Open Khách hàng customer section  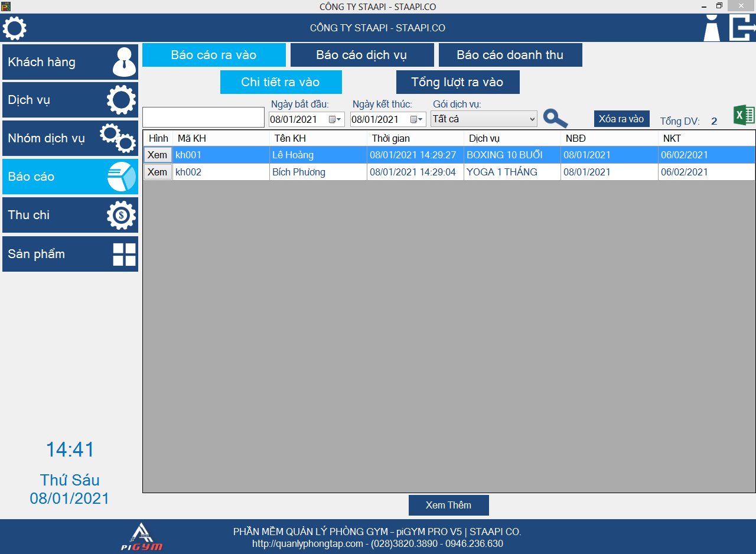point(70,62)
